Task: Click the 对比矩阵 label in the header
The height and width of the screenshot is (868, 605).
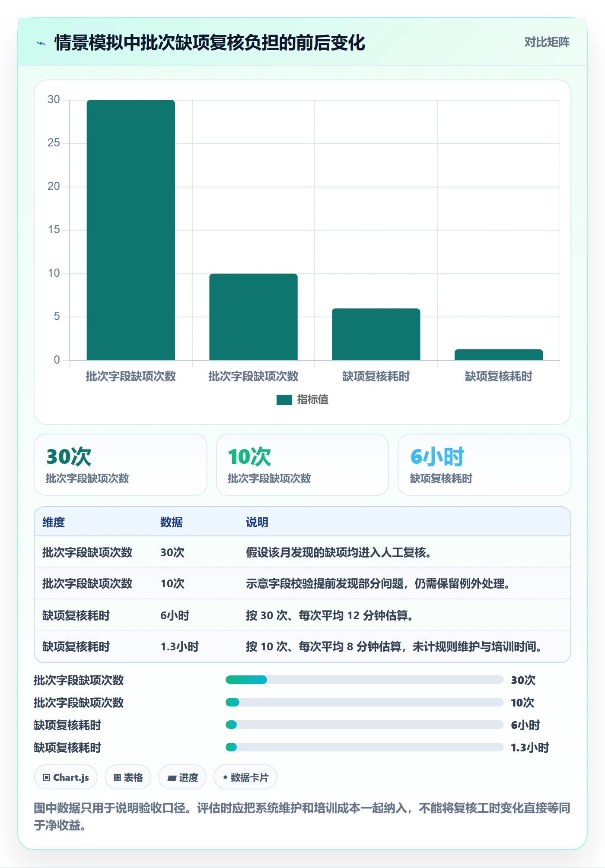Action: 547,42
